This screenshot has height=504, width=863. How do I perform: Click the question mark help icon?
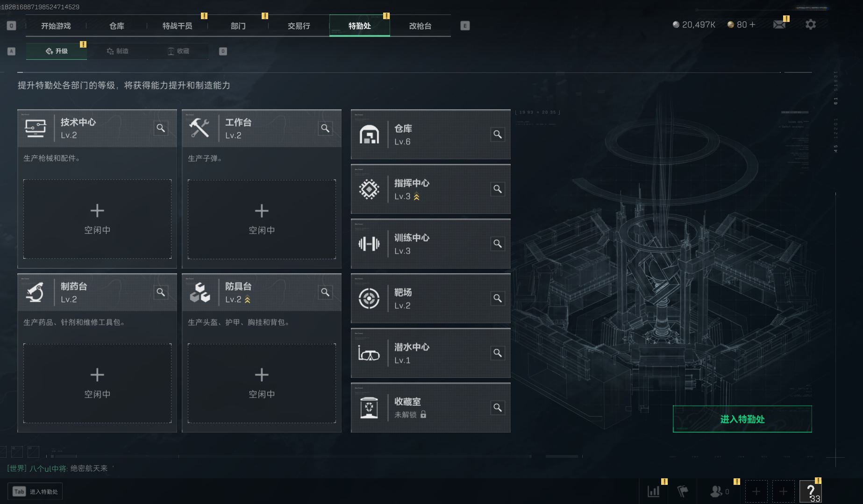click(x=811, y=491)
